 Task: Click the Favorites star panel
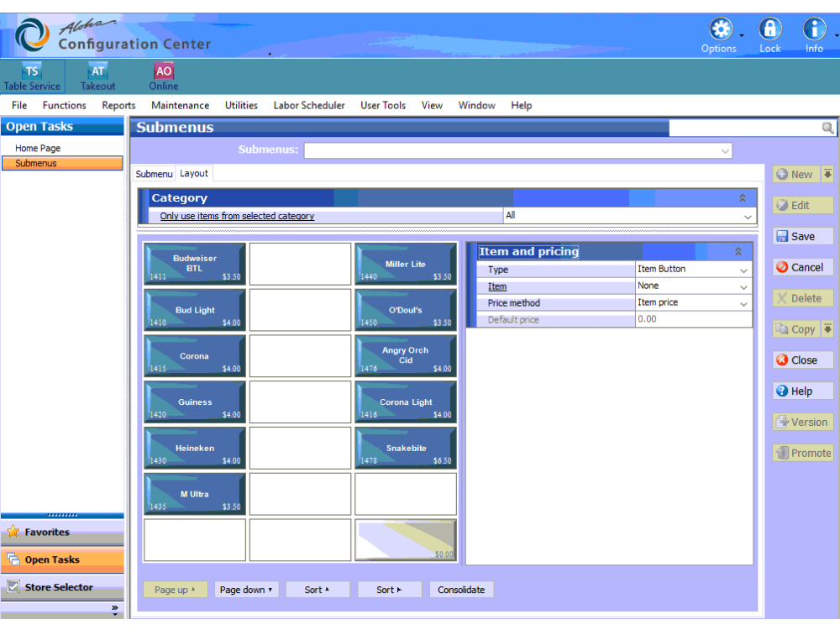[62, 532]
